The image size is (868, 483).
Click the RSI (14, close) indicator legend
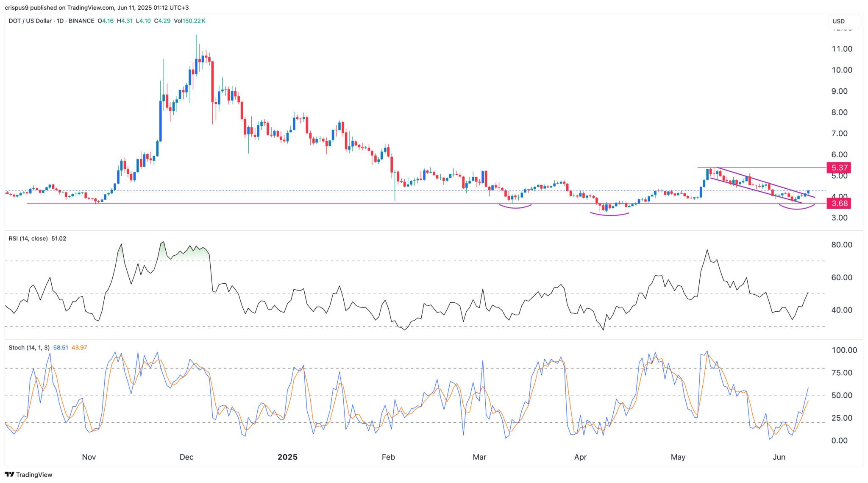coord(28,239)
